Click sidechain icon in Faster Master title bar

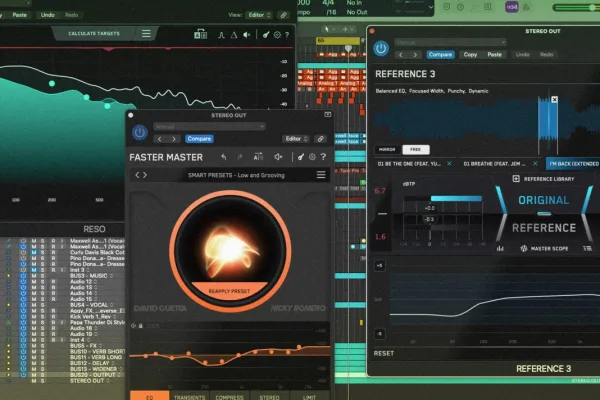tap(328, 114)
